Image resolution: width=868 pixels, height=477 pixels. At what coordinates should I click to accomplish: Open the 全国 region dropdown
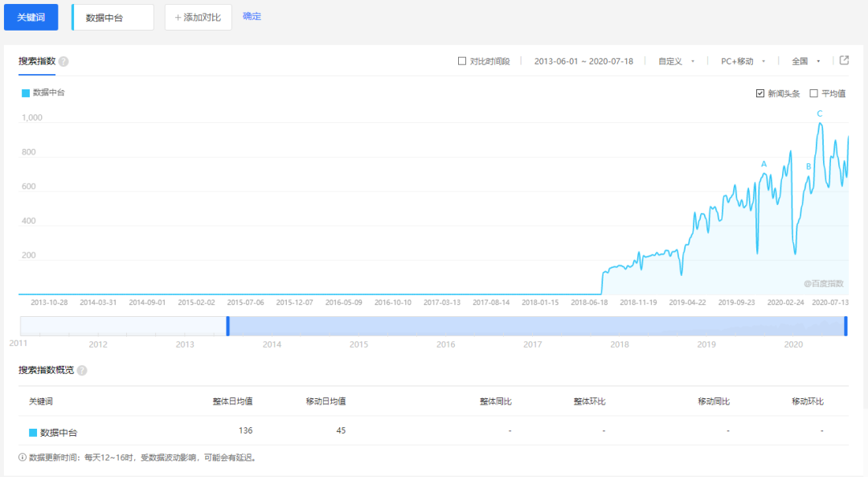[806, 61]
